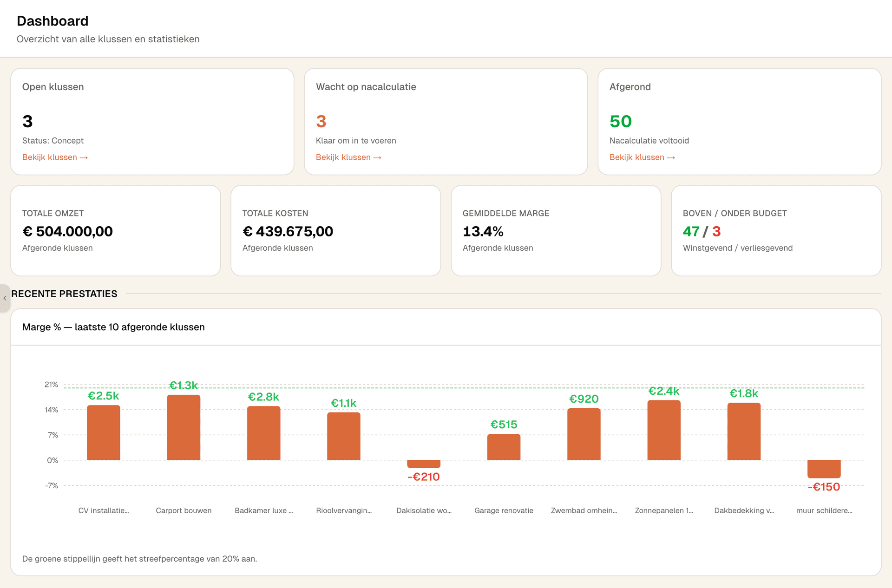Click the Totale kosten value € 439.675,00
The image size is (892, 588).
tap(288, 231)
